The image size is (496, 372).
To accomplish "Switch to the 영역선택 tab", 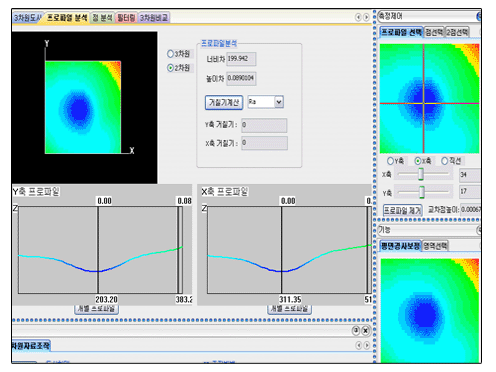I will pyautogui.click(x=435, y=246).
